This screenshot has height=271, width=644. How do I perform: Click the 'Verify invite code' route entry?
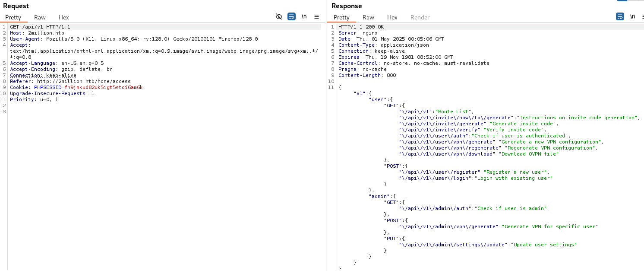(x=473, y=130)
